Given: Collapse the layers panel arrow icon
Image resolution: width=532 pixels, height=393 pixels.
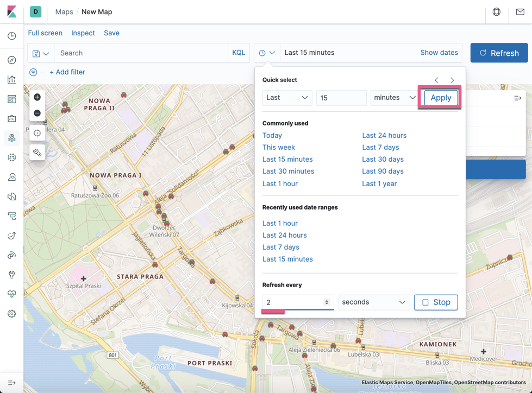Looking at the screenshot, I should (x=517, y=98).
